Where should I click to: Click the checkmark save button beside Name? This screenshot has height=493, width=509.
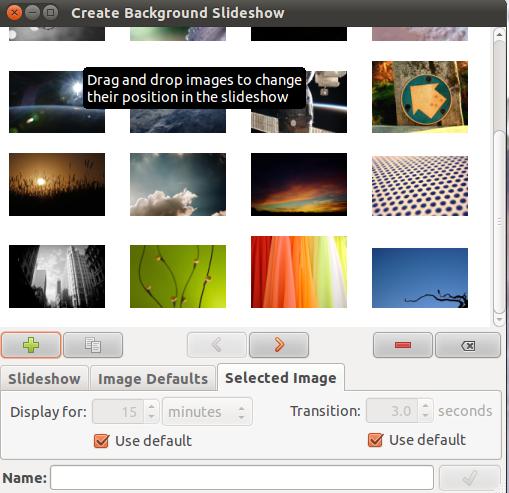click(x=470, y=478)
